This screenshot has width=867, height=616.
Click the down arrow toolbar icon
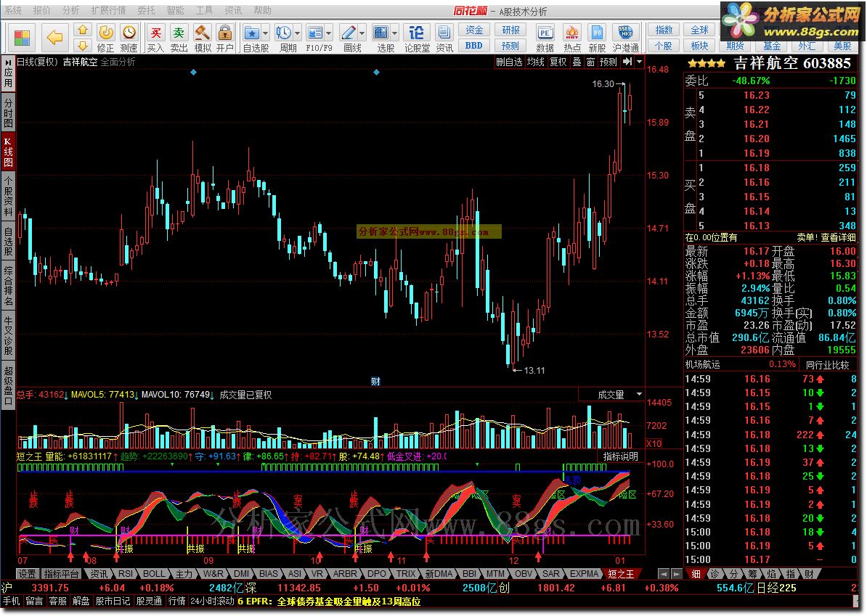[x=82, y=45]
